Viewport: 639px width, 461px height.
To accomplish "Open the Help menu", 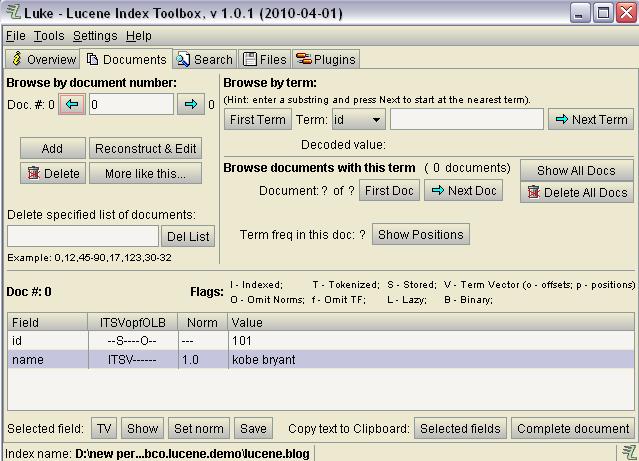I will [x=139, y=36].
